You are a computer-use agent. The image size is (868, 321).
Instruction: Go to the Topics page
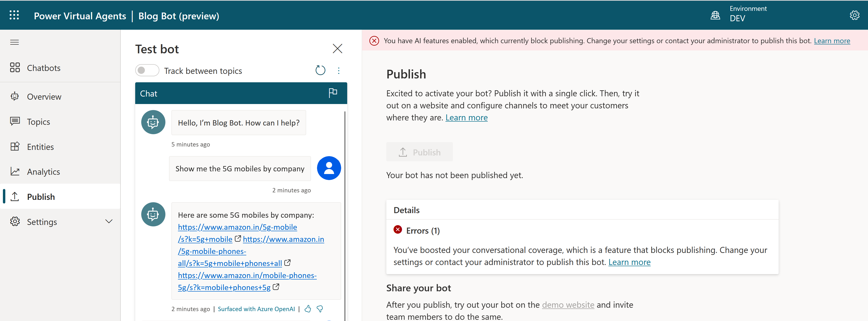point(38,122)
